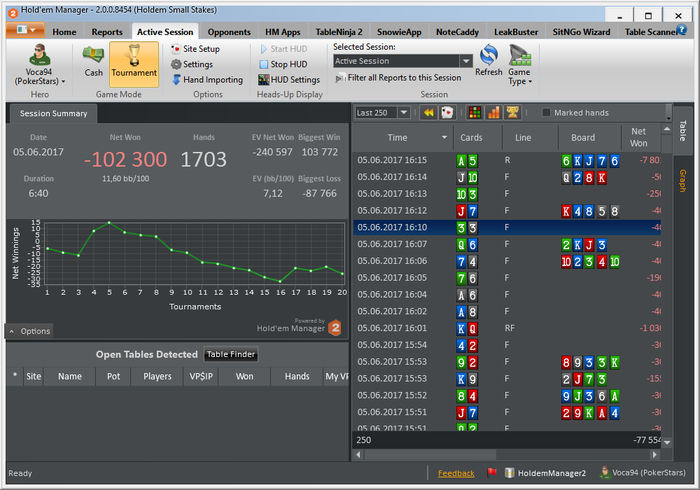Select the hand at 05.06.2017 15:54
Image resolution: width=700 pixels, height=490 pixels.
point(507,345)
